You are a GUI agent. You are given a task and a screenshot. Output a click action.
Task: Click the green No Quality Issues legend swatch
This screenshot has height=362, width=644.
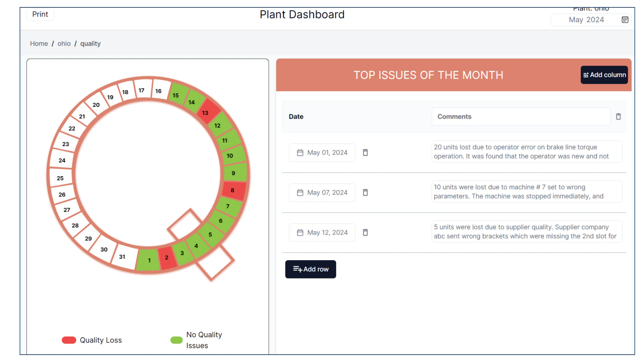176,340
